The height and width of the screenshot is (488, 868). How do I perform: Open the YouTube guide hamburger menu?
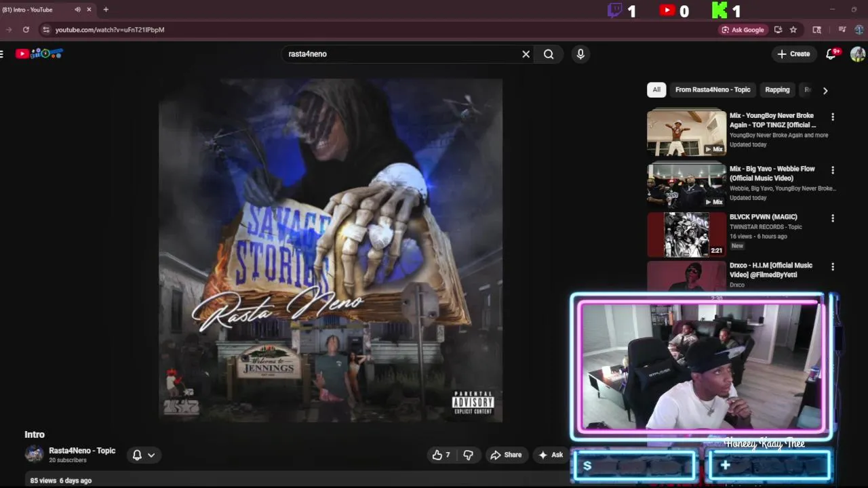click(2, 54)
